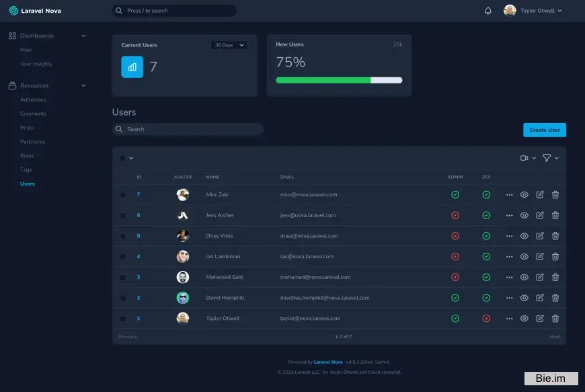Screen dimensions: 585x392
Task: Go to Roles resource
Action: click(x=27, y=155)
